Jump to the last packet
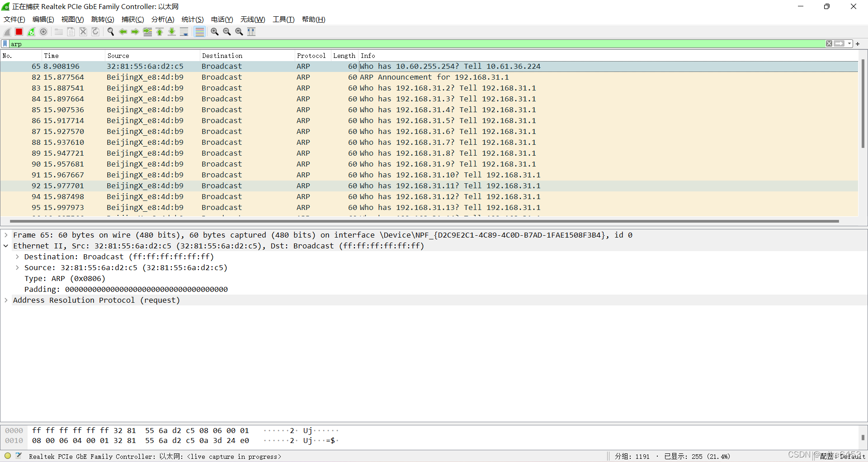868x462 pixels. 172,32
